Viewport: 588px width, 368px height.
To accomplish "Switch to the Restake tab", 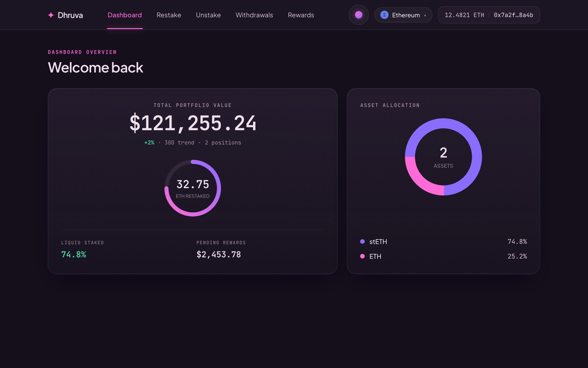I will pos(169,15).
